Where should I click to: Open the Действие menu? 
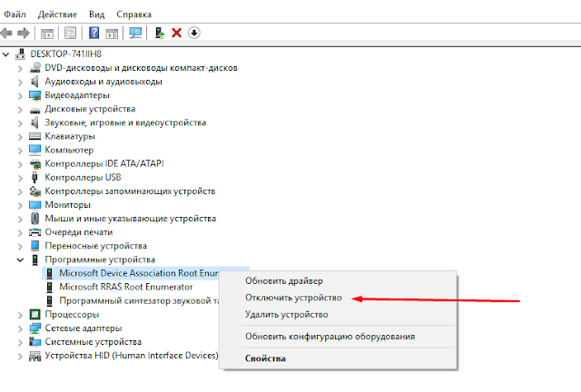pyautogui.click(x=57, y=15)
